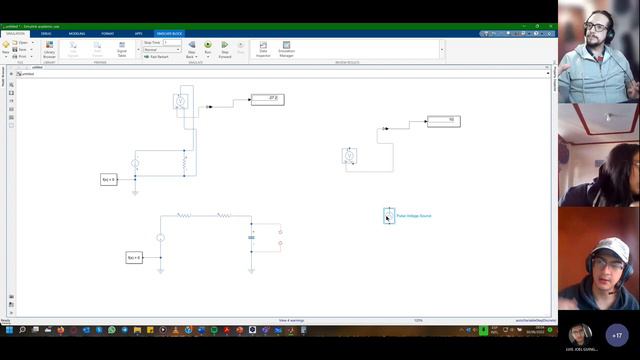The image size is (640, 360).
Task: Open the Library Browser
Action: [x=49, y=49]
